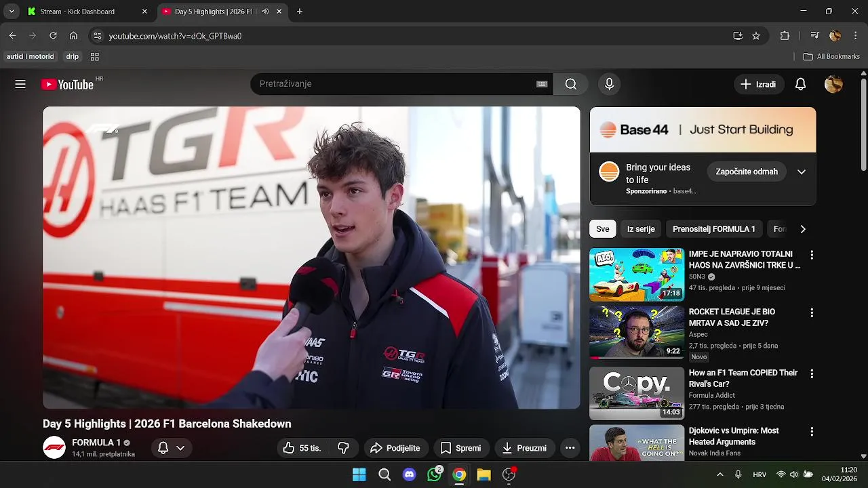Open How an F1 Team COPIED thumbnail
868x488 pixels.
click(x=637, y=393)
